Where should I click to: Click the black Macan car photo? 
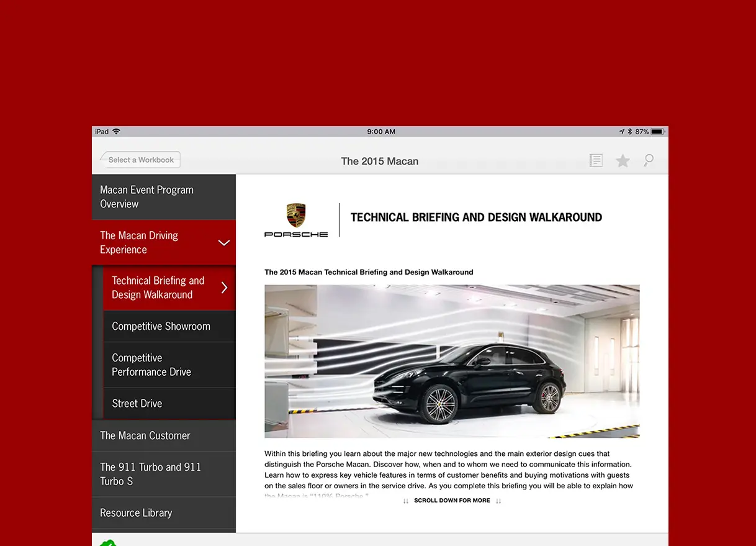coord(452,361)
